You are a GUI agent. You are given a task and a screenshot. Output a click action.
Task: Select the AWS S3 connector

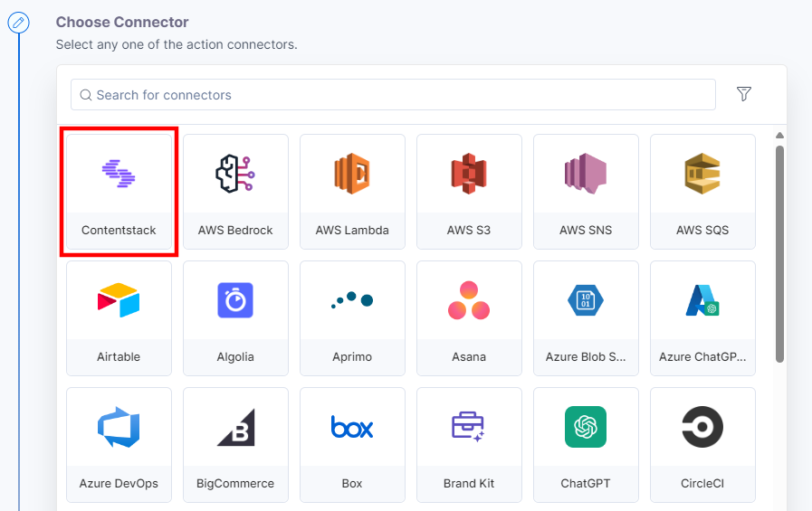[469, 191]
